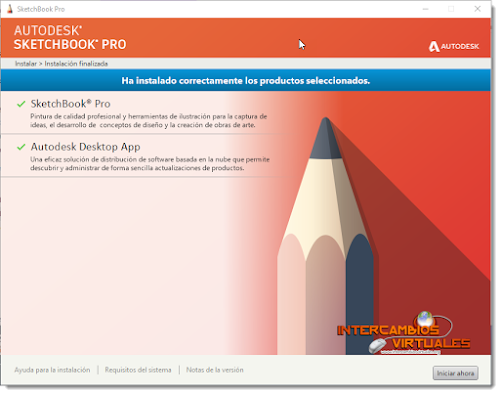Click the 'Ha instalado correctamente' banner text
Viewport: 500px width, 394px height.
point(246,81)
